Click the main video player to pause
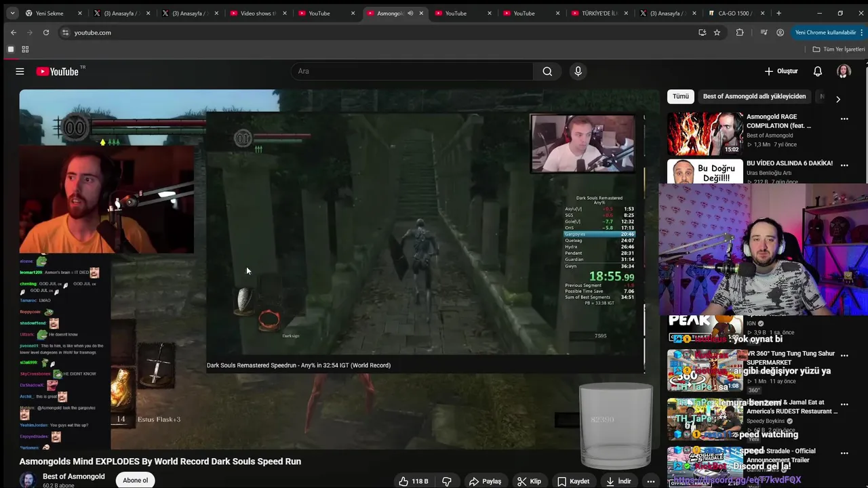 pos(339,268)
